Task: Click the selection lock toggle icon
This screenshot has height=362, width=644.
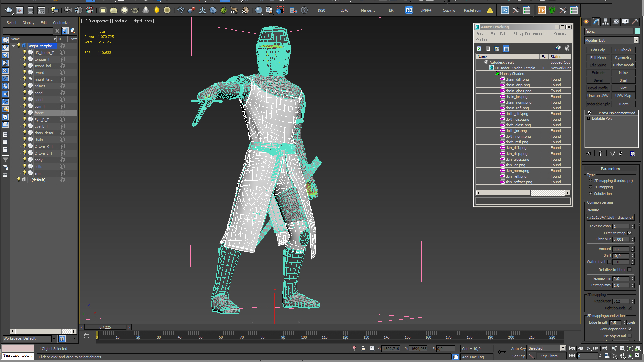Action: point(363,349)
